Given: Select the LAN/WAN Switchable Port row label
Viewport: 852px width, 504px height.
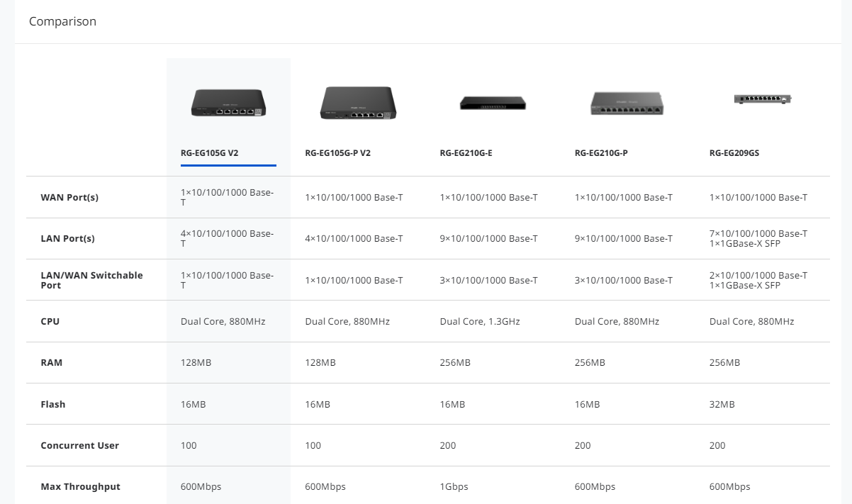Looking at the screenshot, I should pos(91,280).
